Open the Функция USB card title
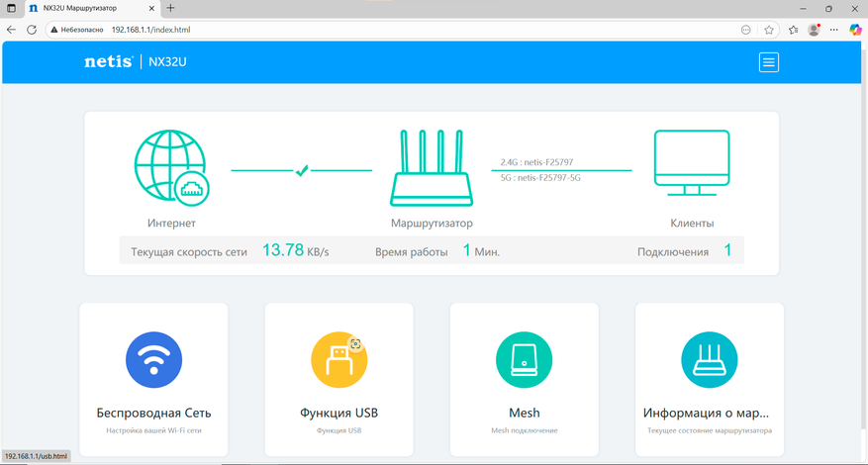 (x=338, y=413)
